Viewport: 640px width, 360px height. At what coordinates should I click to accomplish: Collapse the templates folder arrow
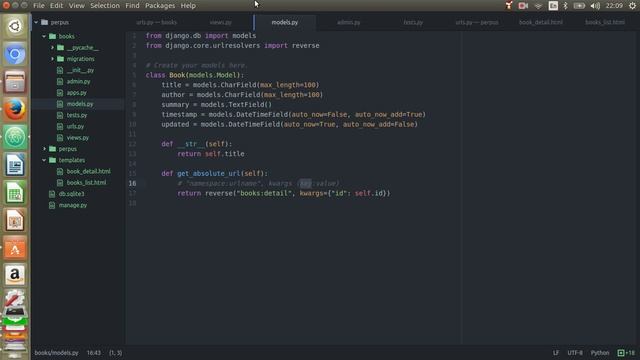(x=44, y=160)
